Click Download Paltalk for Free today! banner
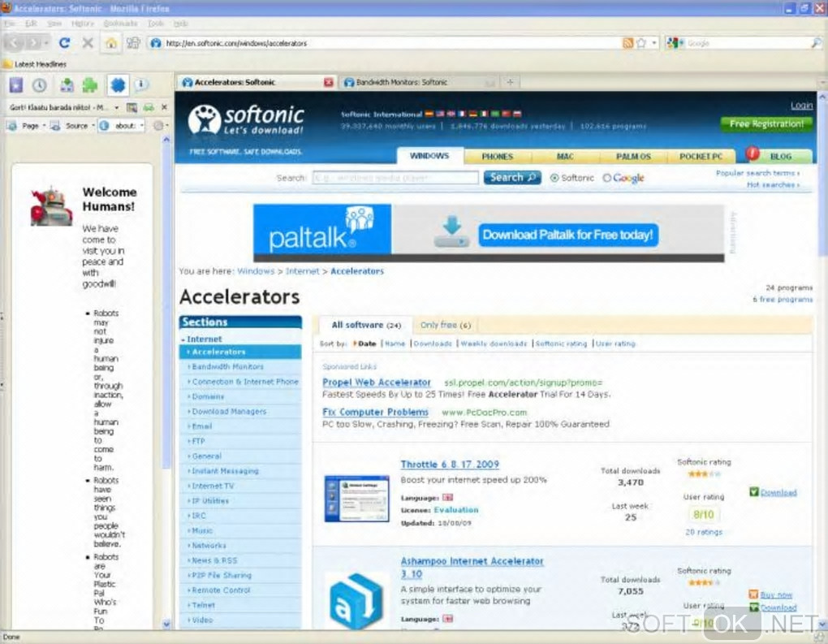This screenshot has height=644, width=828. pyautogui.click(x=567, y=235)
